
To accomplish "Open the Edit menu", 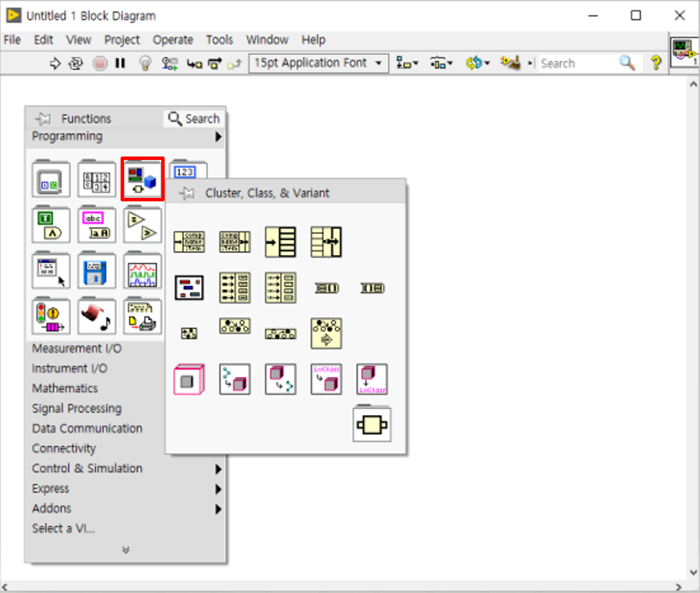I will tap(43, 40).
